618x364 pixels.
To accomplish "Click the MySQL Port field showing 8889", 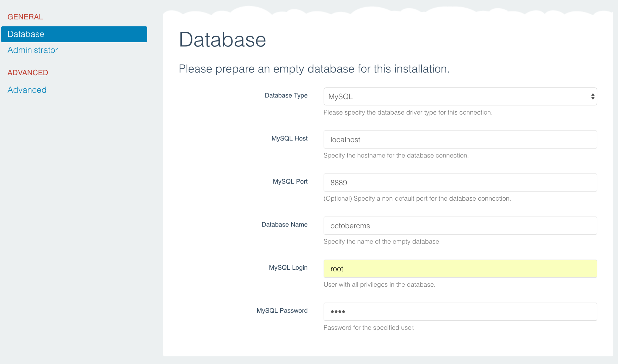I will pyautogui.click(x=460, y=183).
